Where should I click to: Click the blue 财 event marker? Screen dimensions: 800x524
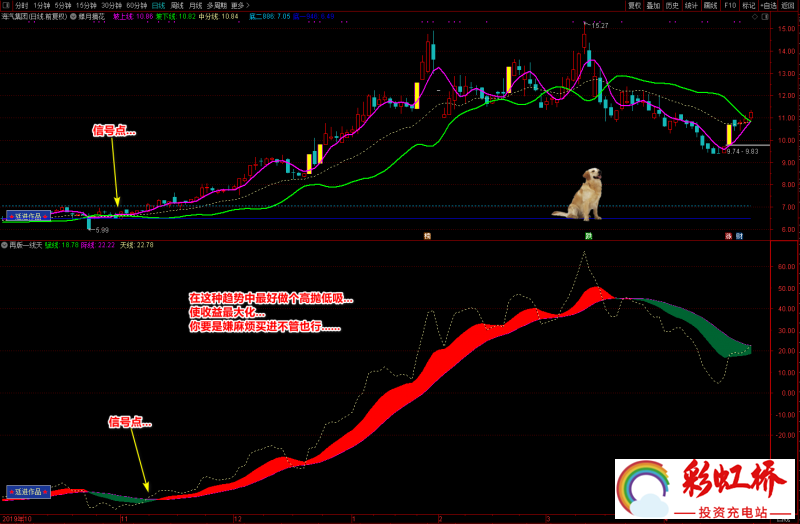point(739,236)
